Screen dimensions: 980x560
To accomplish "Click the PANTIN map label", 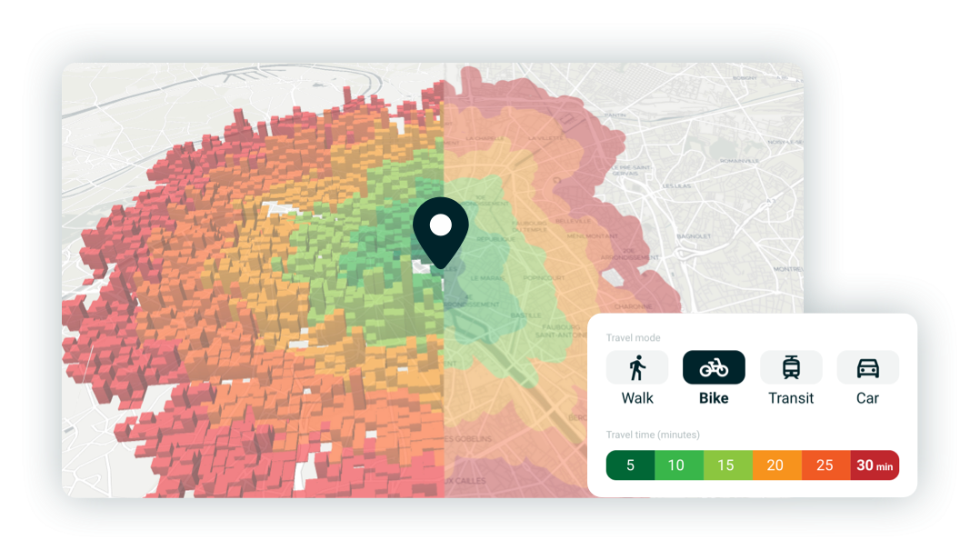I will pos(615,115).
